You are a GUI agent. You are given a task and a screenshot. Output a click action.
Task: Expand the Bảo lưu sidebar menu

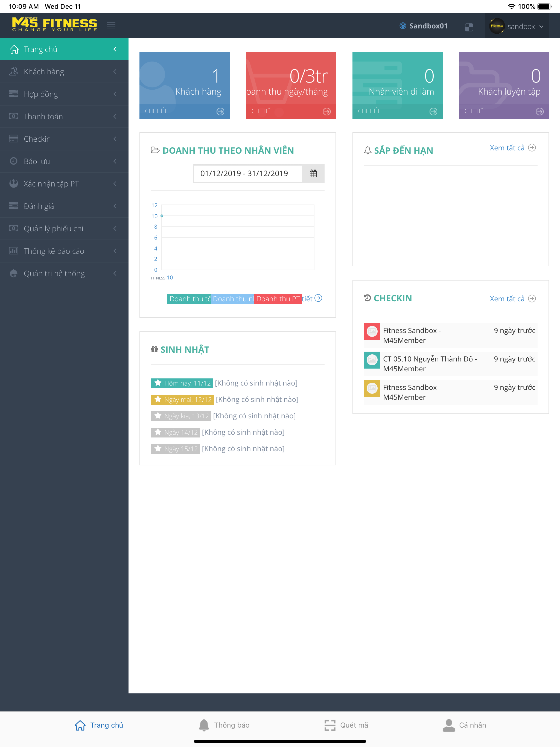click(x=64, y=161)
